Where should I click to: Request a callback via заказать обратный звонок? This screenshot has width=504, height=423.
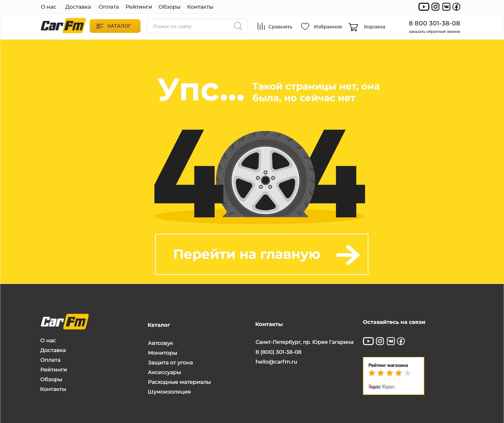pyautogui.click(x=434, y=31)
